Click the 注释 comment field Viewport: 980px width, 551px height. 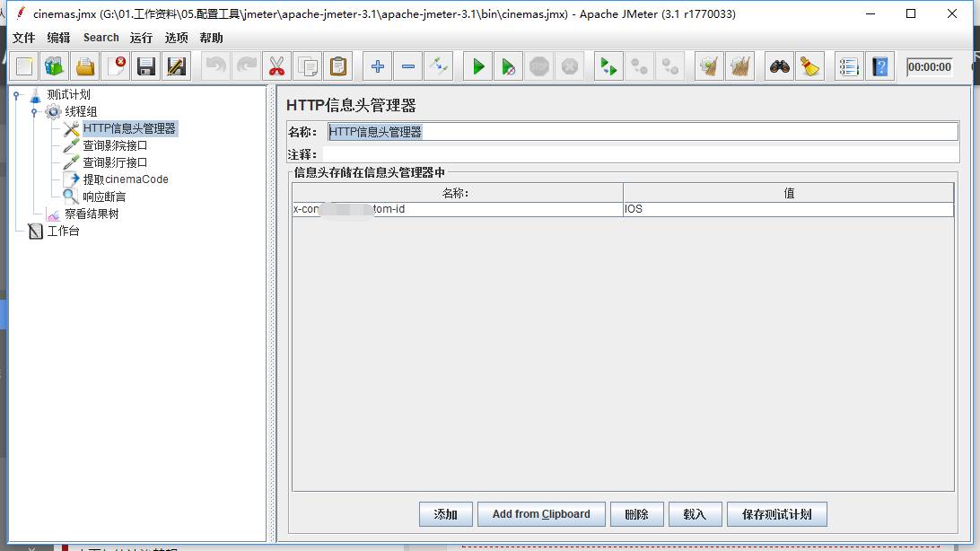click(x=641, y=154)
